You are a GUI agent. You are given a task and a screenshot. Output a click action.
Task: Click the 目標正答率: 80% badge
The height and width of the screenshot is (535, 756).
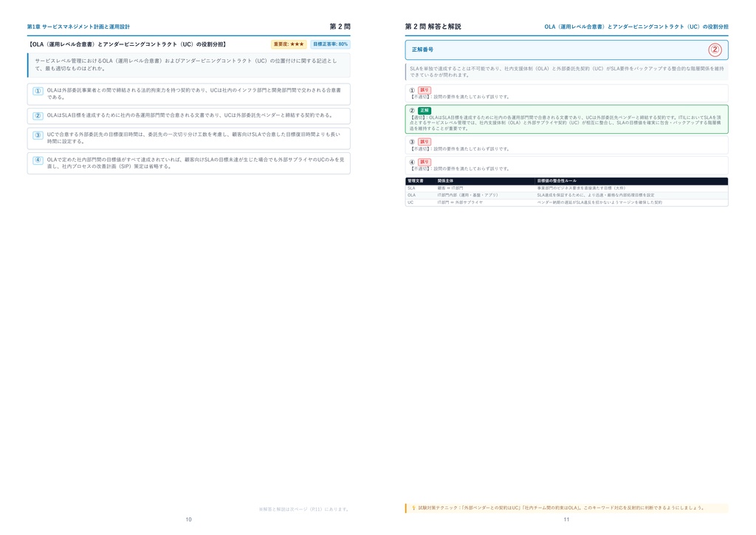click(x=330, y=44)
